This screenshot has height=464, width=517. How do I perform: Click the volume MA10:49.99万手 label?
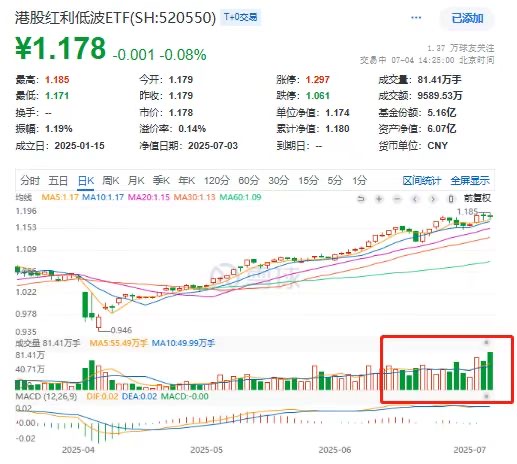(x=183, y=343)
